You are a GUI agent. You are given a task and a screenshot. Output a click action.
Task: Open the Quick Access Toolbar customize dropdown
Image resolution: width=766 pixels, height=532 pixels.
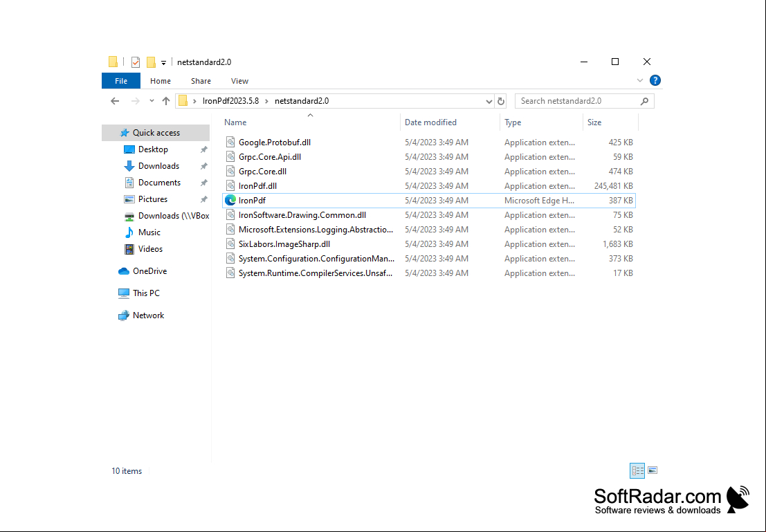click(164, 62)
